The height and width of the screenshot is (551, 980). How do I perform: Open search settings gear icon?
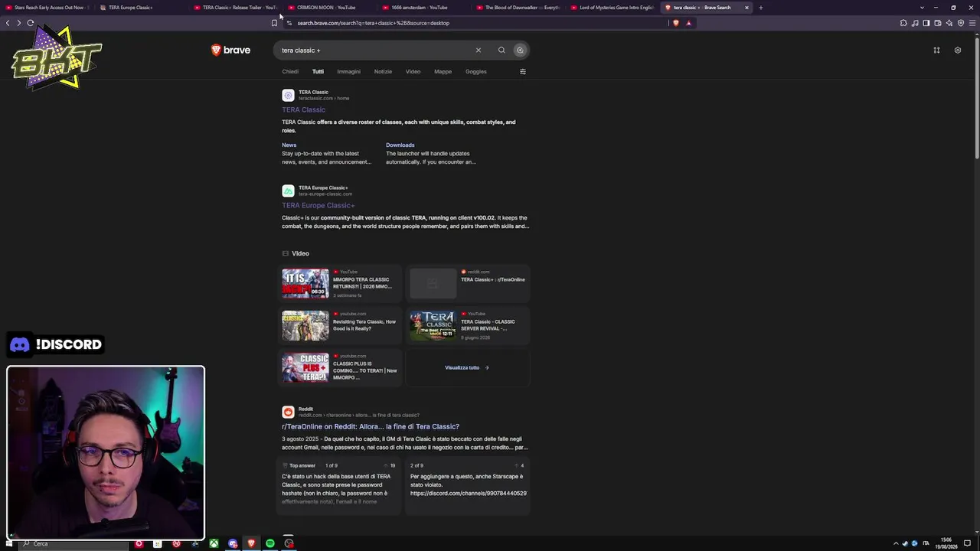(957, 51)
